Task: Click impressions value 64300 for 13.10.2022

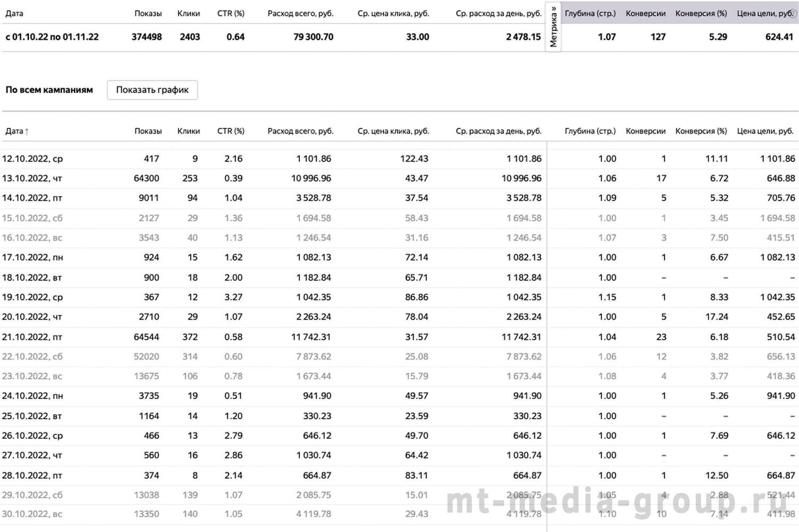Action: click(146, 178)
